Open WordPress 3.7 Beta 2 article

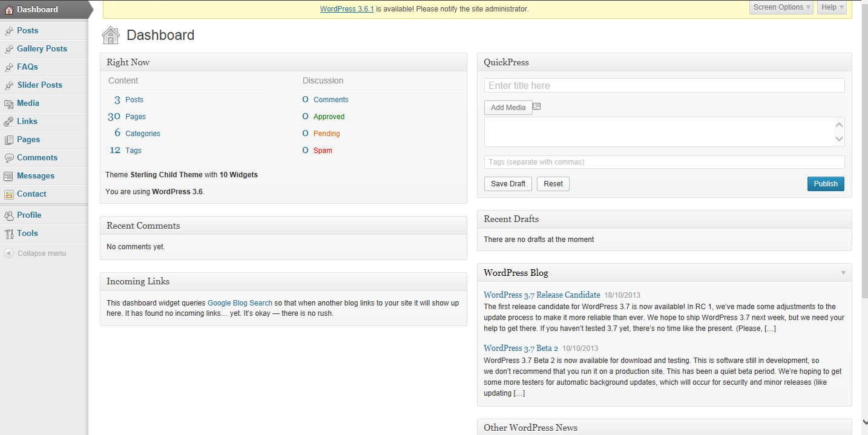point(521,348)
